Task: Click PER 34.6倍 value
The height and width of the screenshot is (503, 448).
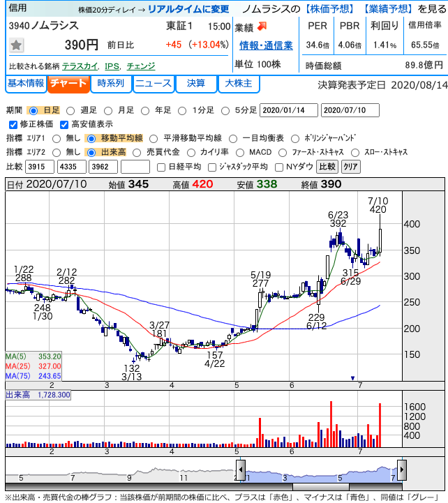Action: coord(318,45)
